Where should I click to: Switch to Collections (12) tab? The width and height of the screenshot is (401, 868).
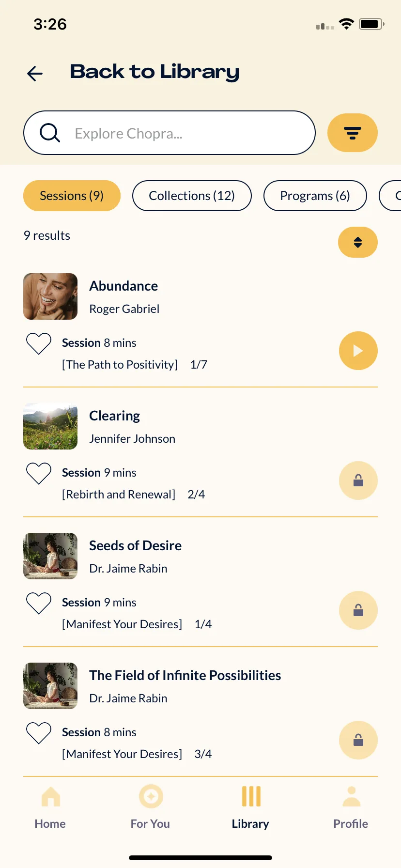[x=192, y=196]
